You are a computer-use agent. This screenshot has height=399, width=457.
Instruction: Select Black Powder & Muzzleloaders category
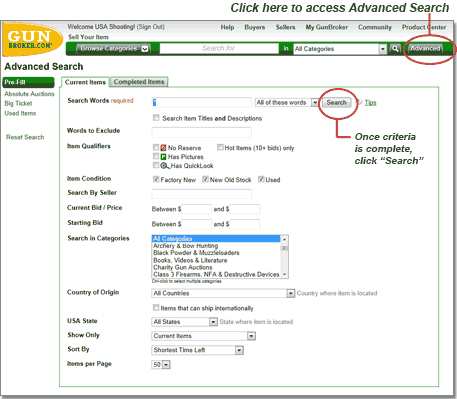click(x=216, y=253)
